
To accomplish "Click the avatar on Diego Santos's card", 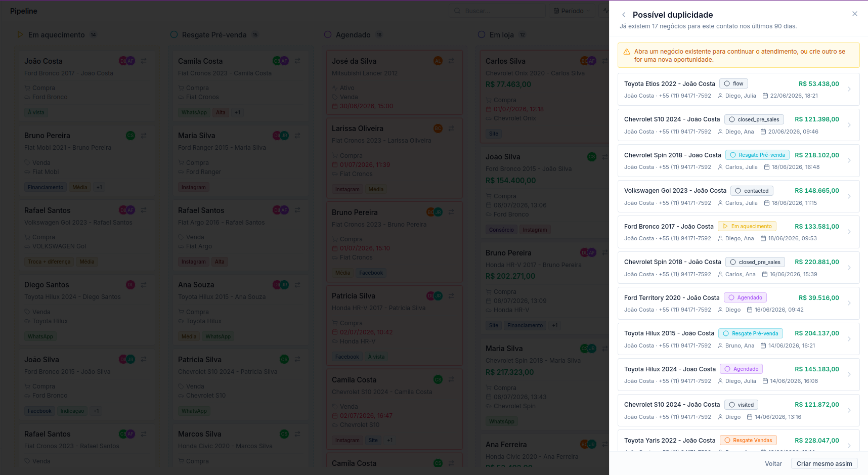I will [x=131, y=285].
